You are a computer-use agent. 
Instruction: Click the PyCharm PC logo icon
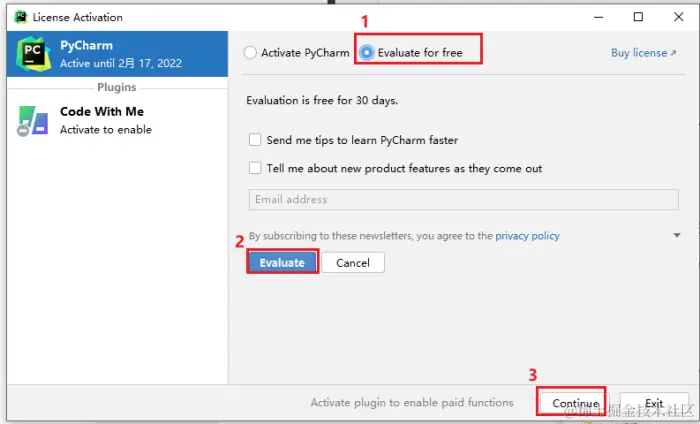click(x=33, y=54)
